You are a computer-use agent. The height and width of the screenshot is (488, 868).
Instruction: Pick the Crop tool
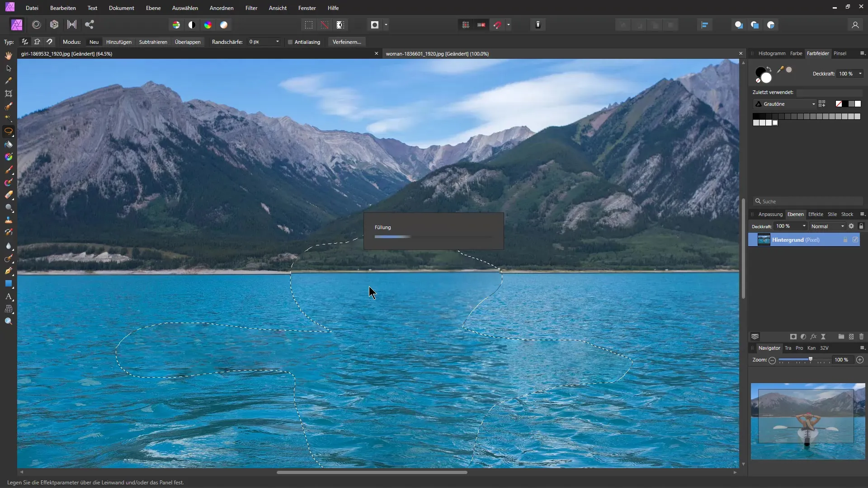tap(9, 94)
